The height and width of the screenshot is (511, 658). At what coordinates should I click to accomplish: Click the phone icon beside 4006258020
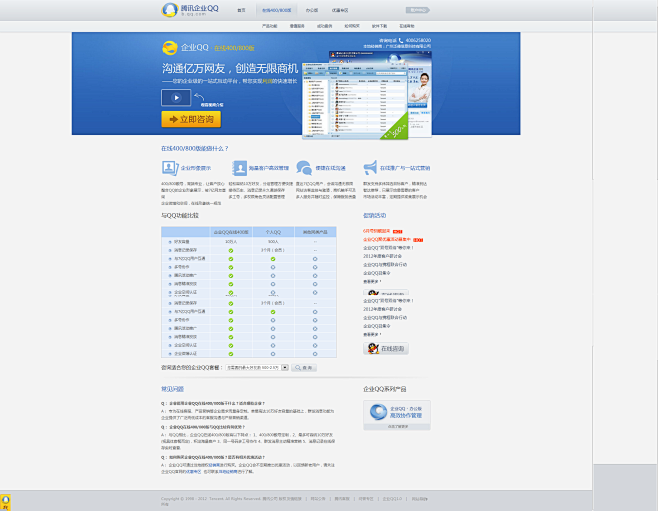pos(401,40)
